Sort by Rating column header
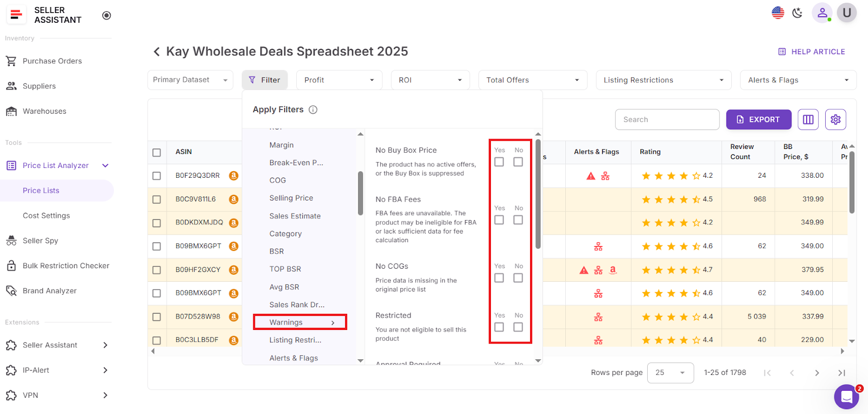This screenshot has width=868, height=414. click(650, 152)
